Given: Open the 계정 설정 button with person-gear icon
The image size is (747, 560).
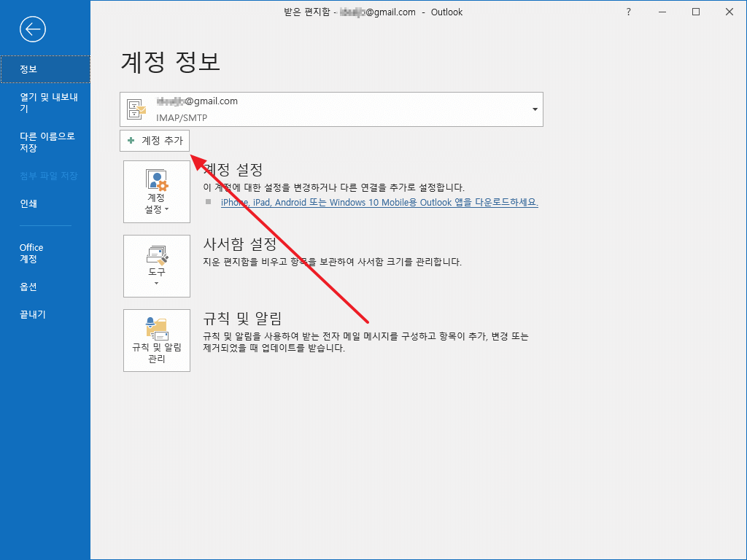Looking at the screenshot, I should (x=157, y=192).
